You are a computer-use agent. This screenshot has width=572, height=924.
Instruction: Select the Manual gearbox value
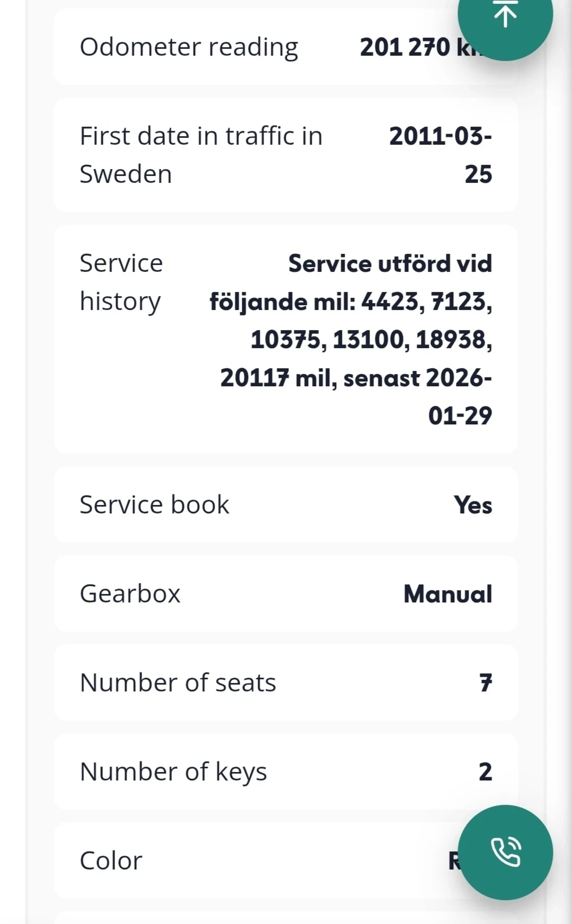coord(448,594)
